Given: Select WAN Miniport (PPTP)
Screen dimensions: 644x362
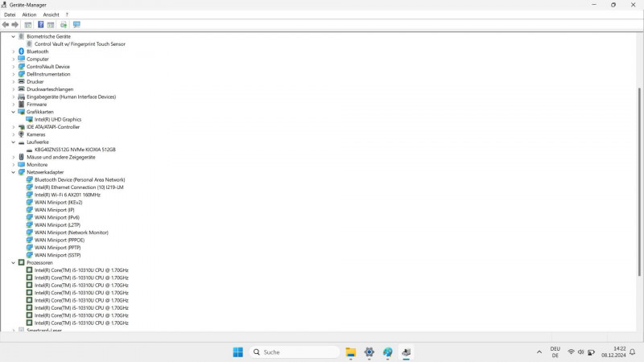Looking at the screenshot, I should coord(57,248).
